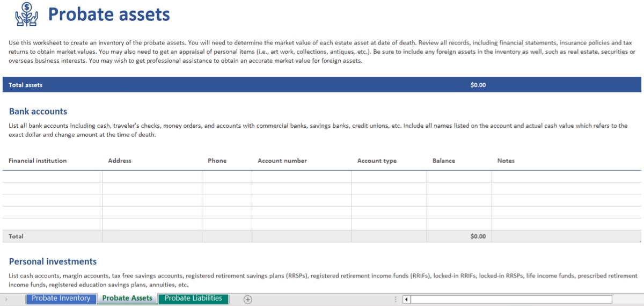Image resolution: width=644 pixels, height=306 pixels.
Task: Click the horizontal scrollbar left arrow
Action: [x=406, y=299]
